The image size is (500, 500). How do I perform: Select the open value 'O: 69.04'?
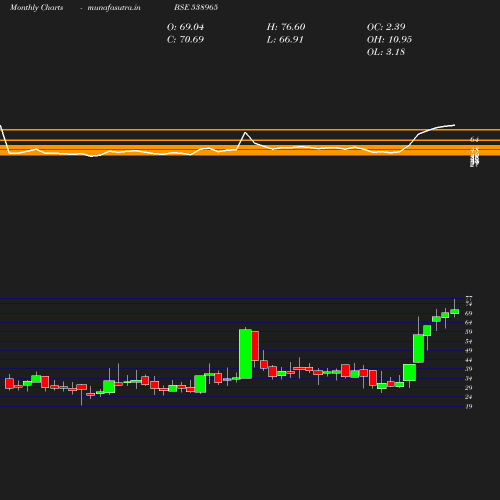coord(185,27)
